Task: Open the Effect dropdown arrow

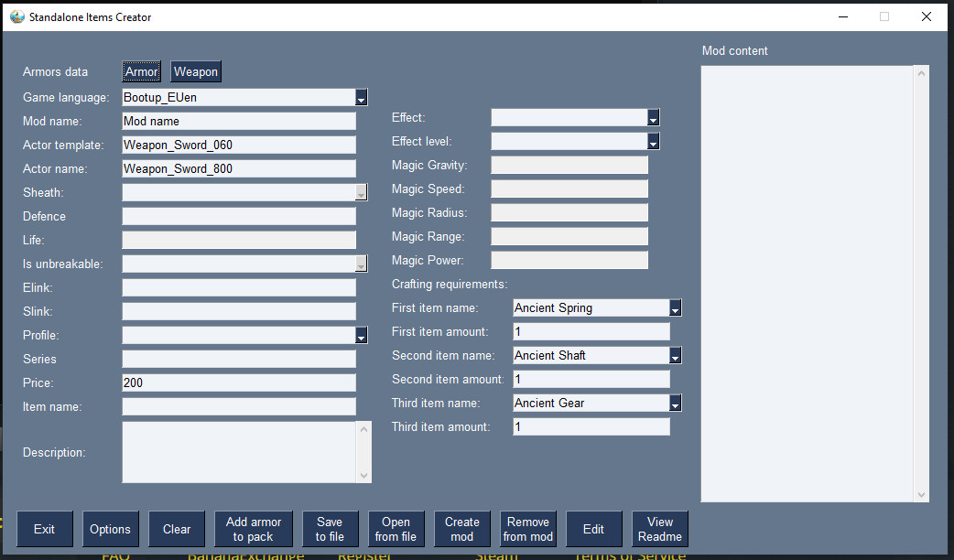Action: point(653,118)
